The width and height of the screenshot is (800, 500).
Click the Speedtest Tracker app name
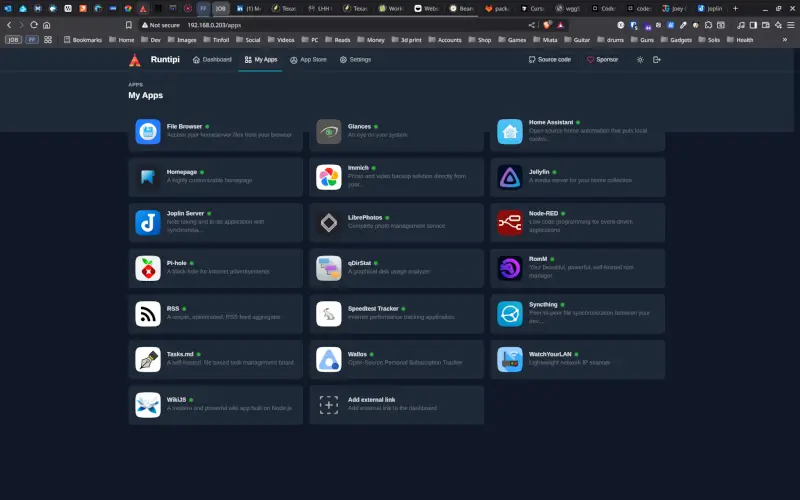(373, 309)
